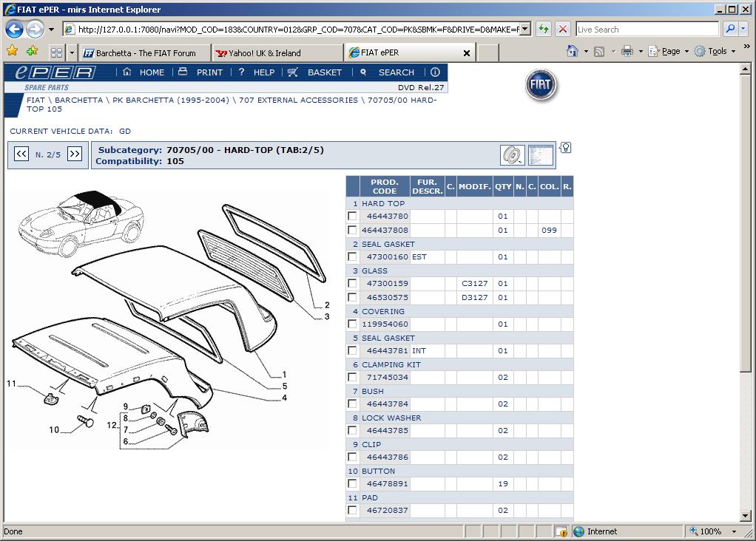Click the red Stop loading icon
Viewport: 756px width, 541px height.
click(x=563, y=29)
